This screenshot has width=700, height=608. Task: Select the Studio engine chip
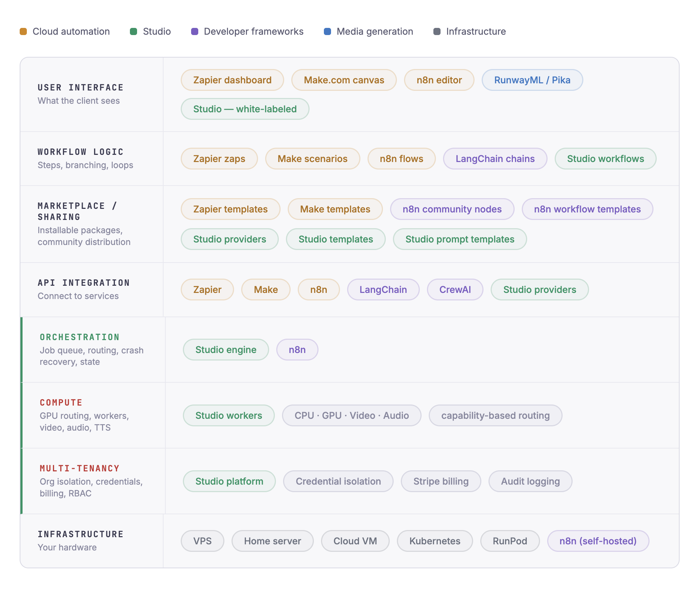225,349
